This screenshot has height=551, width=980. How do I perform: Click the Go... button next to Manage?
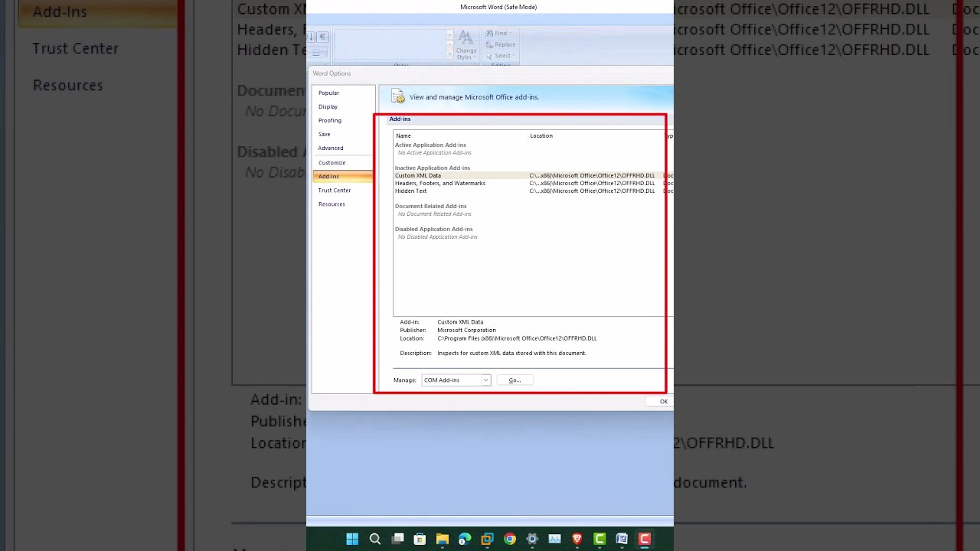coord(514,380)
